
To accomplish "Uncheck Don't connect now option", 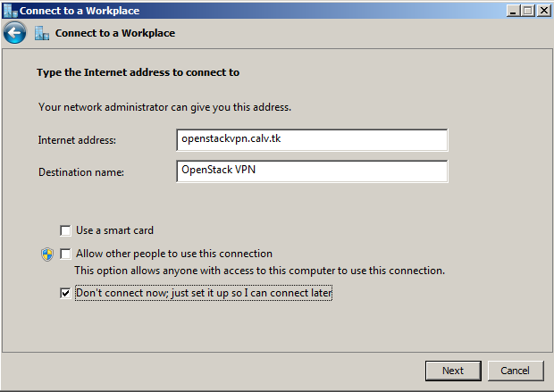I will click(x=65, y=293).
